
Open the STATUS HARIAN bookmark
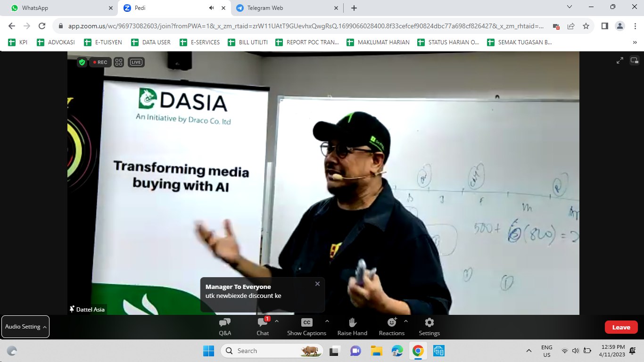pos(448,42)
